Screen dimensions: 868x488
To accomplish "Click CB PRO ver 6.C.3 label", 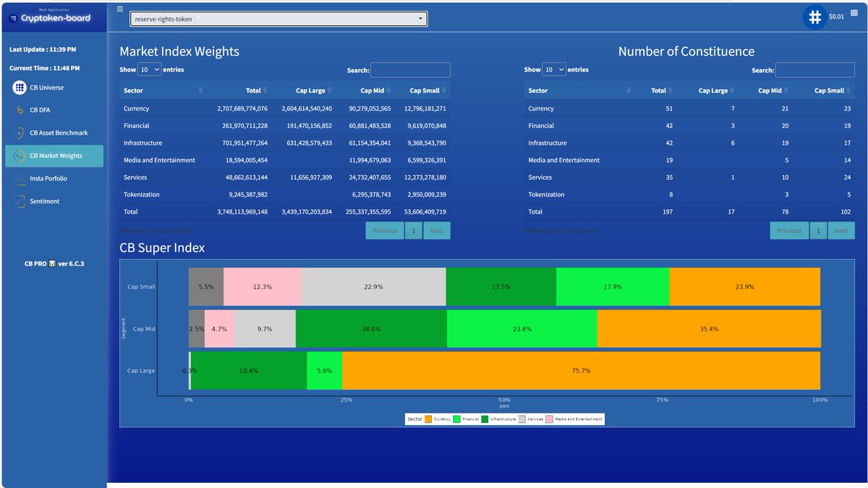I will coord(54,264).
